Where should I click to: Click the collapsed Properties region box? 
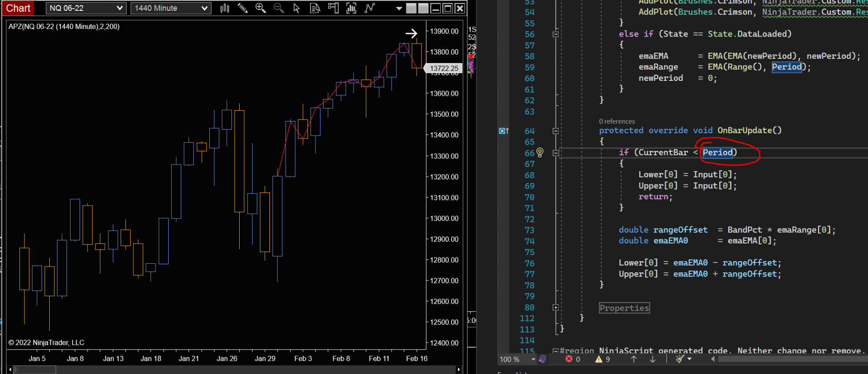pyautogui.click(x=624, y=308)
